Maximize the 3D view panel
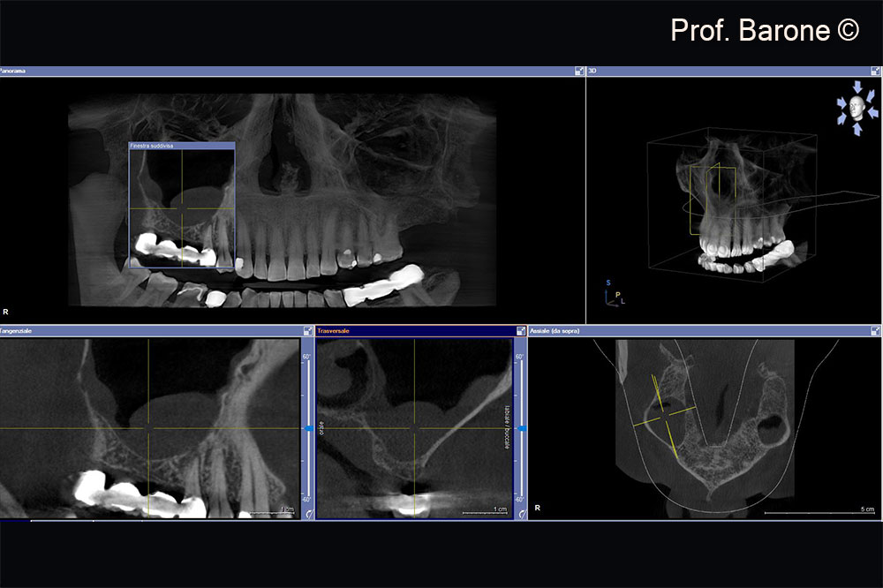 pos(874,71)
